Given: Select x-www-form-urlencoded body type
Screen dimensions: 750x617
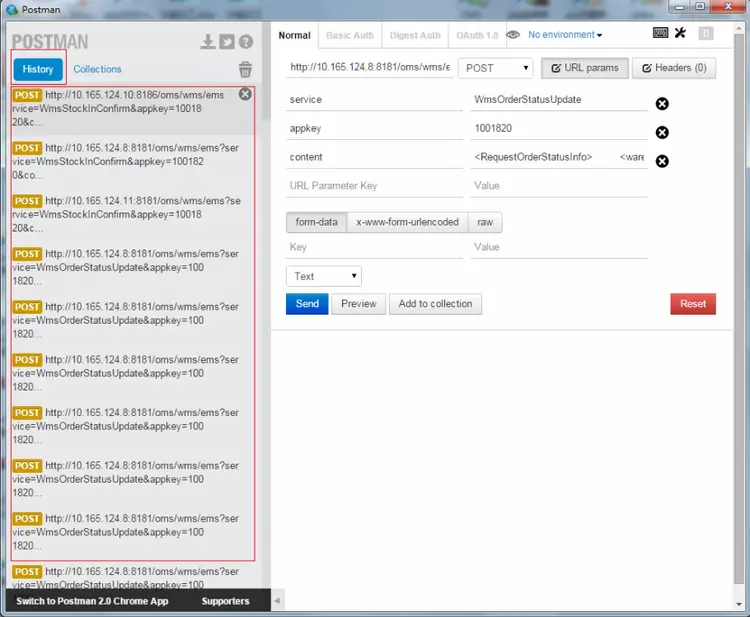Looking at the screenshot, I should coord(407,222).
